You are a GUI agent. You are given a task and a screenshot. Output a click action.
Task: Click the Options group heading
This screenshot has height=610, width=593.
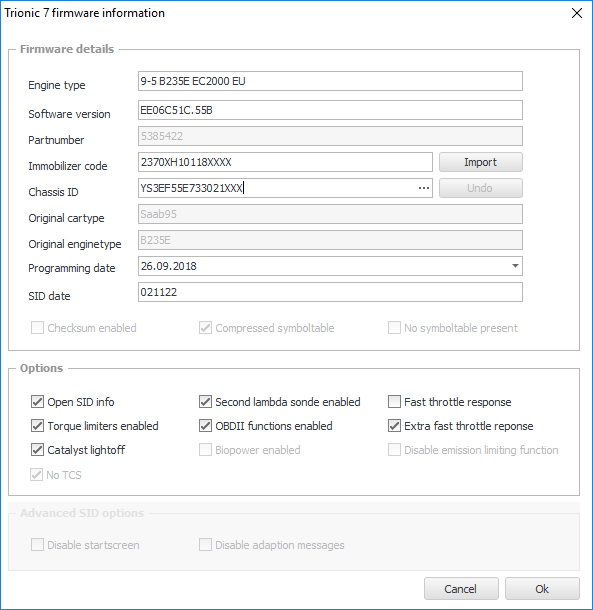coord(41,368)
